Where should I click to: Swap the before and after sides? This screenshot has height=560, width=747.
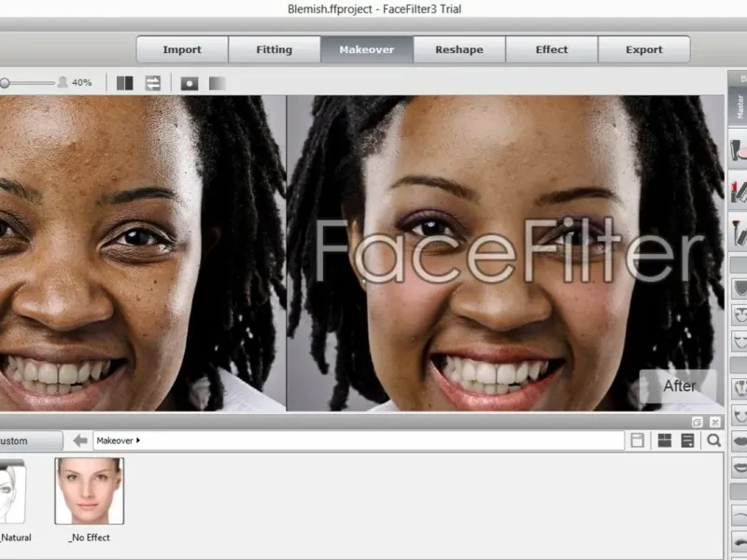coord(153,83)
